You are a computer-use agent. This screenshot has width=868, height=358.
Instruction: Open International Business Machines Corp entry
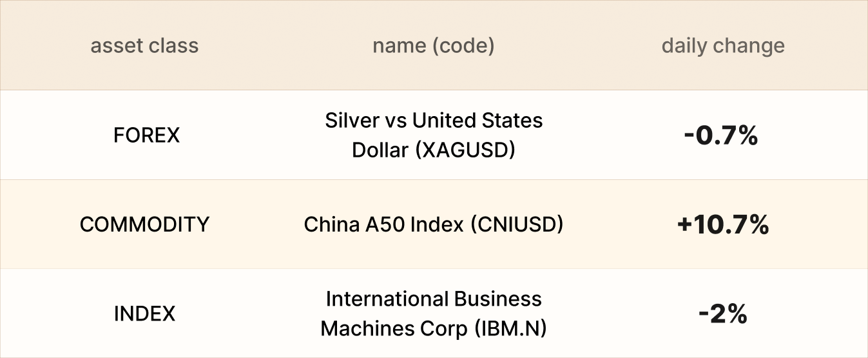(433, 314)
